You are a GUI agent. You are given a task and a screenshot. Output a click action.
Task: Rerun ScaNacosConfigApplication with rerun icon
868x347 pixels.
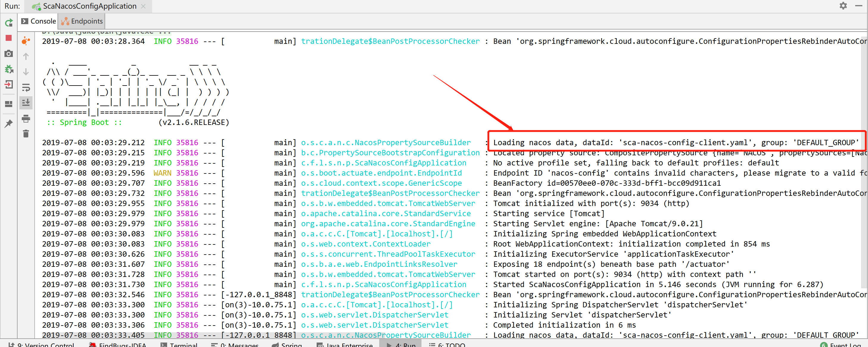coord(9,23)
